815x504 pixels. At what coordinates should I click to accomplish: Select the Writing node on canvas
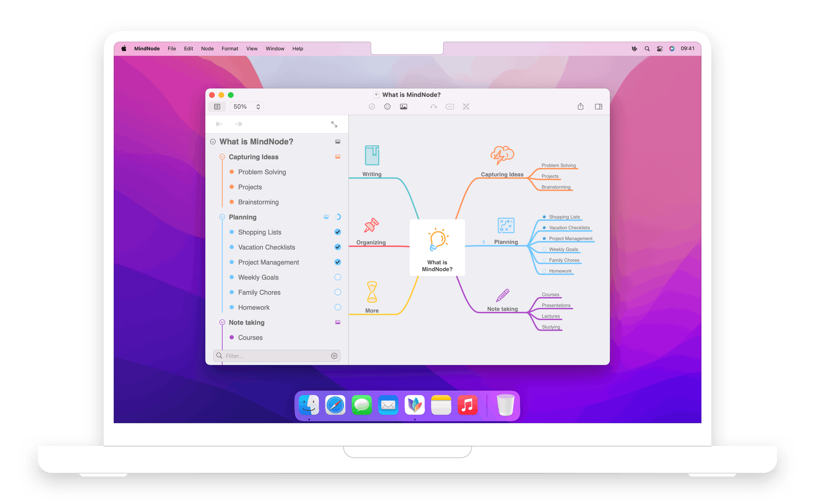[372, 174]
